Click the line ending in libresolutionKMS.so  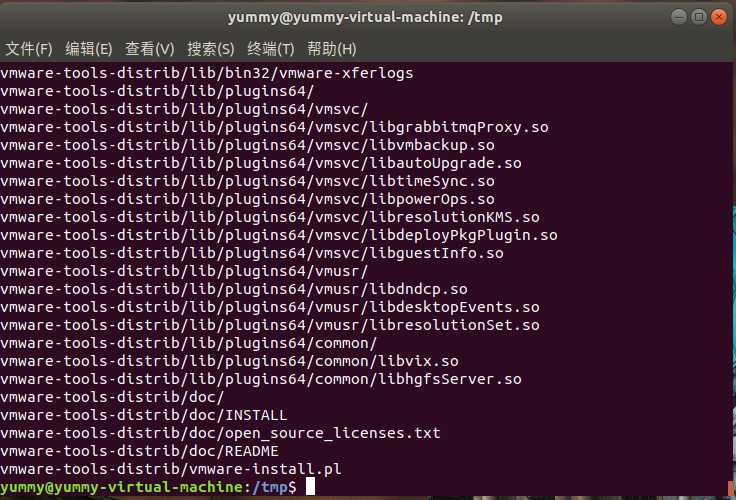coord(270,217)
